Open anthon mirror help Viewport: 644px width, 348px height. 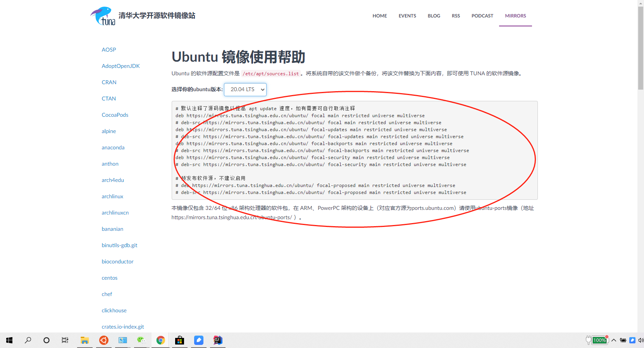[x=110, y=164]
